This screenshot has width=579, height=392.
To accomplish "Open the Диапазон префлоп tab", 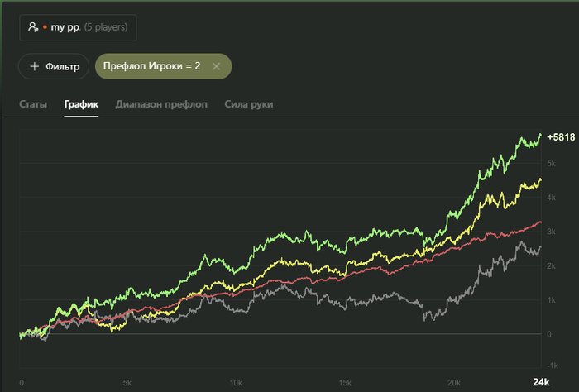I will 162,104.
